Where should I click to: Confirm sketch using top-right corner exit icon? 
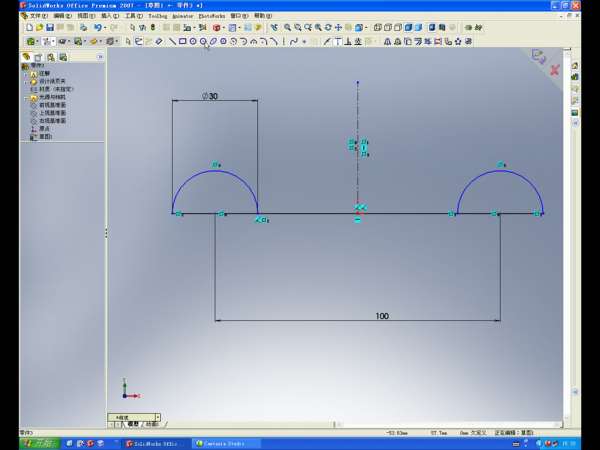tap(539, 55)
